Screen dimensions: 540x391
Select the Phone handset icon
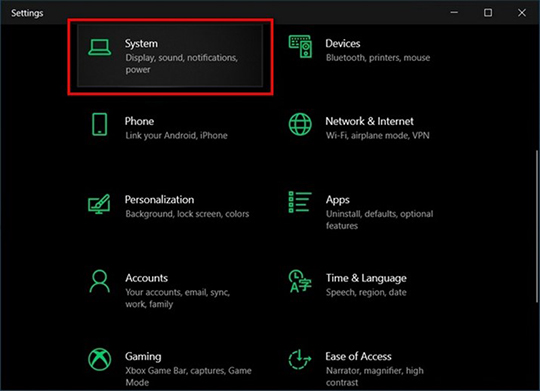click(x=100, y=124)
